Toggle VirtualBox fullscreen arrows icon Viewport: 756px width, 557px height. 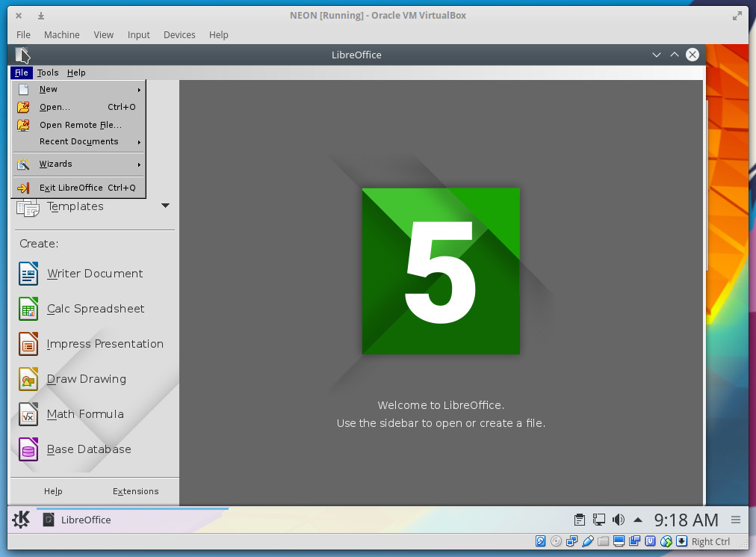[737, 16]
